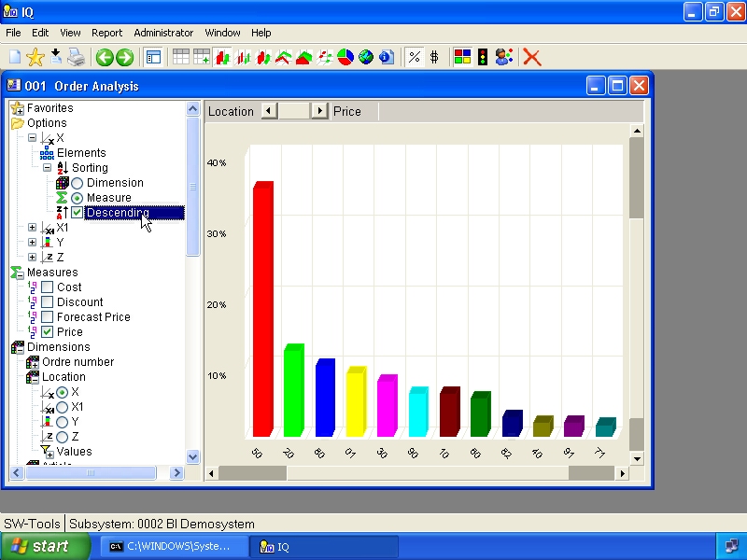The height and width of the screenshot is (560, 747).
Task: Expand the Z options node
Action: [x=32, y=258]
